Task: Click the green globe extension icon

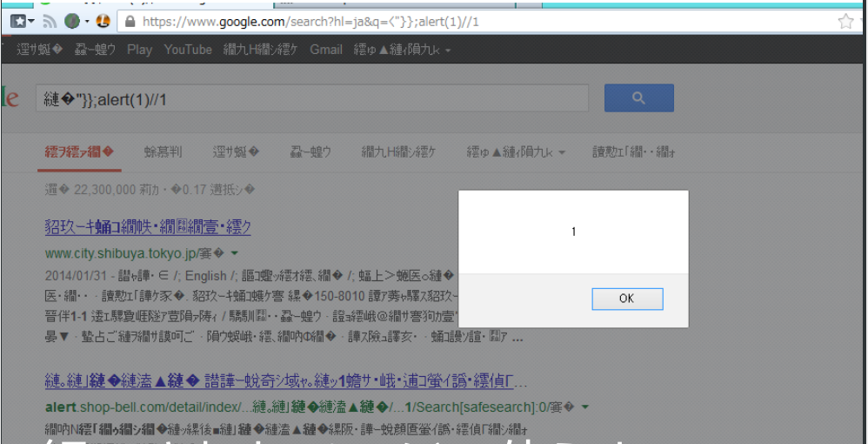Action: click(72, 22)
